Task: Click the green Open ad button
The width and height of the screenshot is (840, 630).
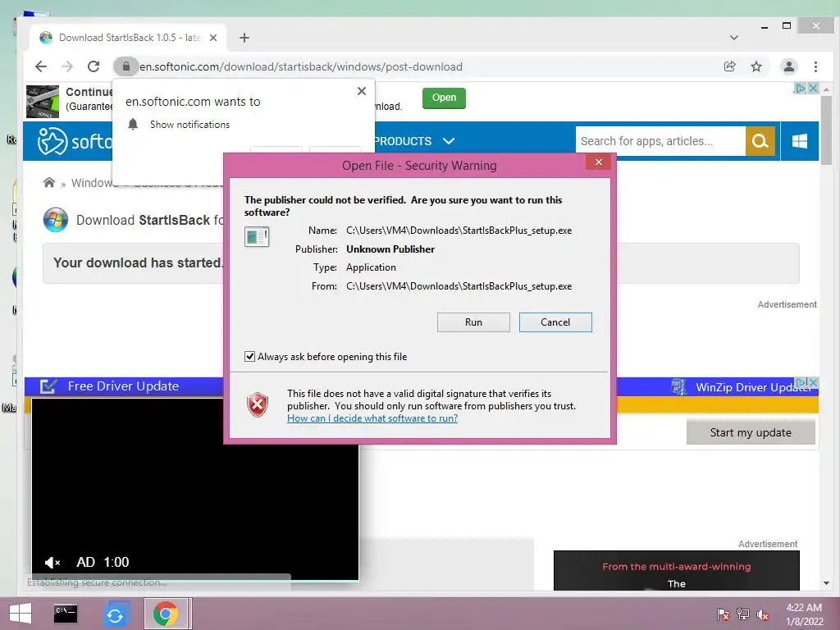Action: click(x=444, y=98)
